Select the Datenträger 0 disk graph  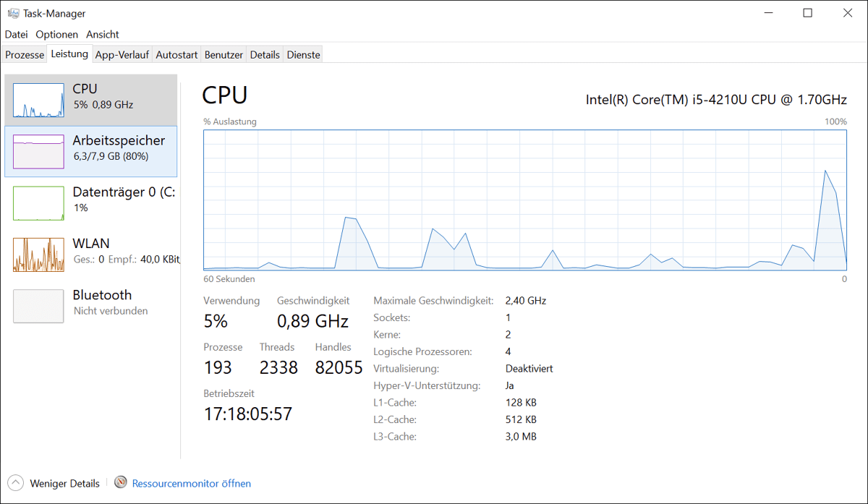[38, 203]
